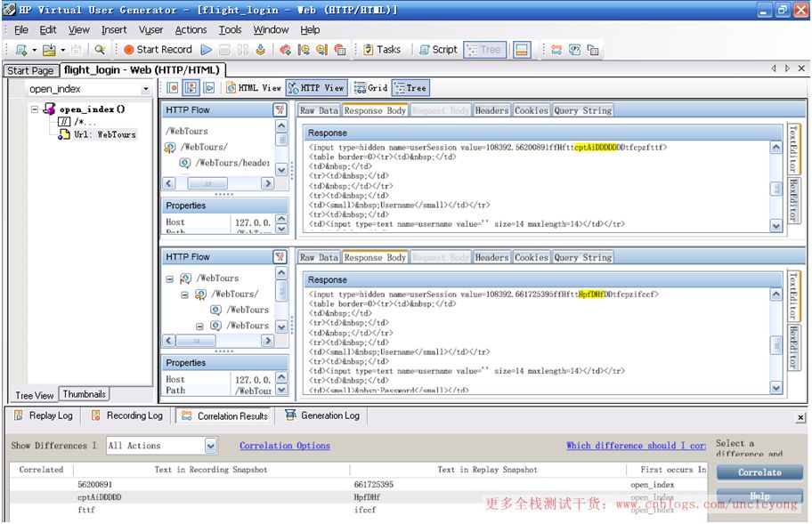Toggle main toolbar Tree view button
This screenshot has height=524, width=812.
[x=484, y=50]
